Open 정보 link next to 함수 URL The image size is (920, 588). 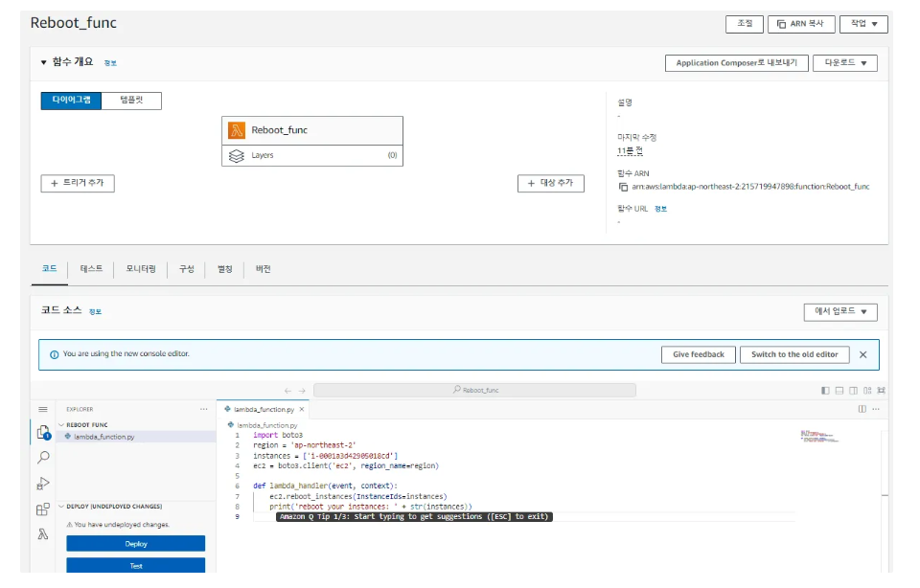click(x=660, y=209)
